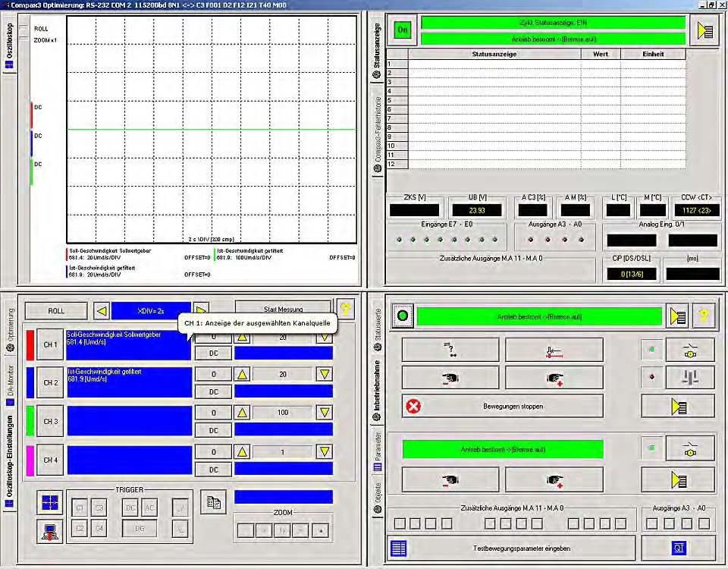Open the Oszilloskop-Einstellungen vertical tab
Viewport: 728px width, 569px height.
pyautogui.click(x=10, y=461)
